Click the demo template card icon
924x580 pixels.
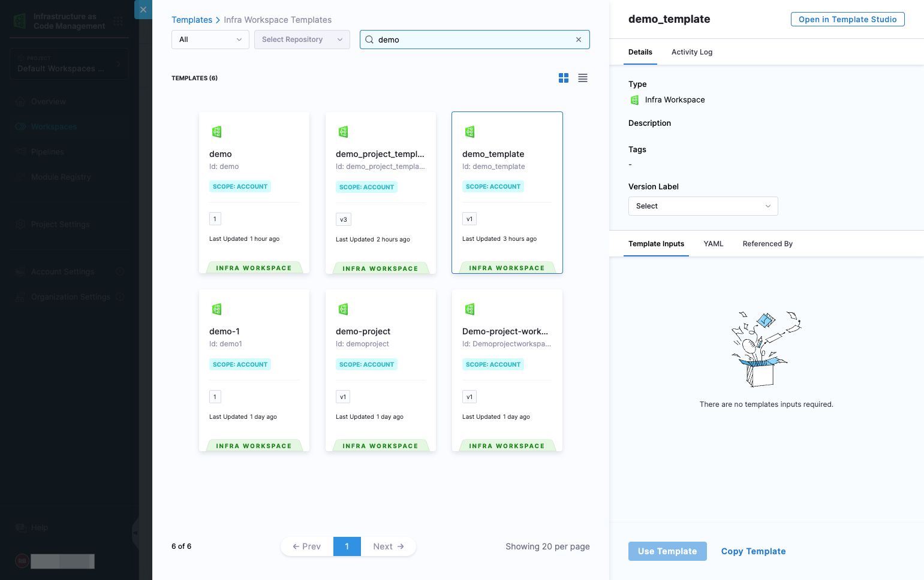217,132
